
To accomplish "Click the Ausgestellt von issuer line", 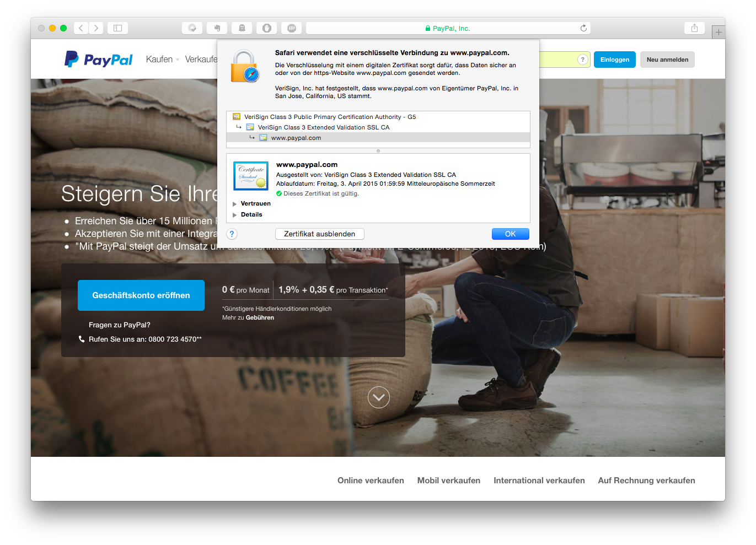I will click(366, 175).
